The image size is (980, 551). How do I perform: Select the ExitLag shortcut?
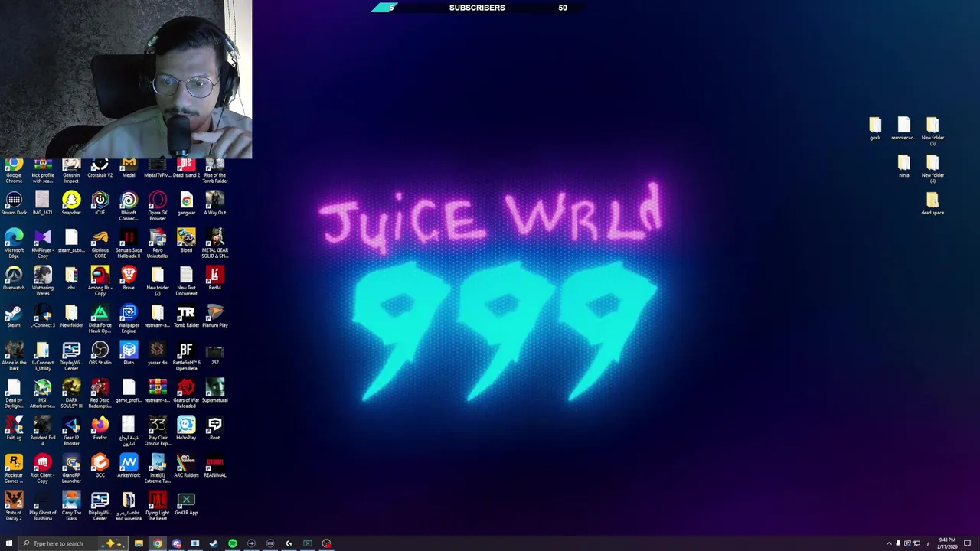click(14, 429)
